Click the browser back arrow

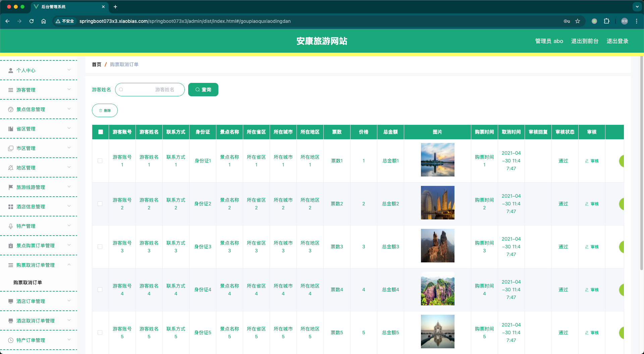pos(7,21)
